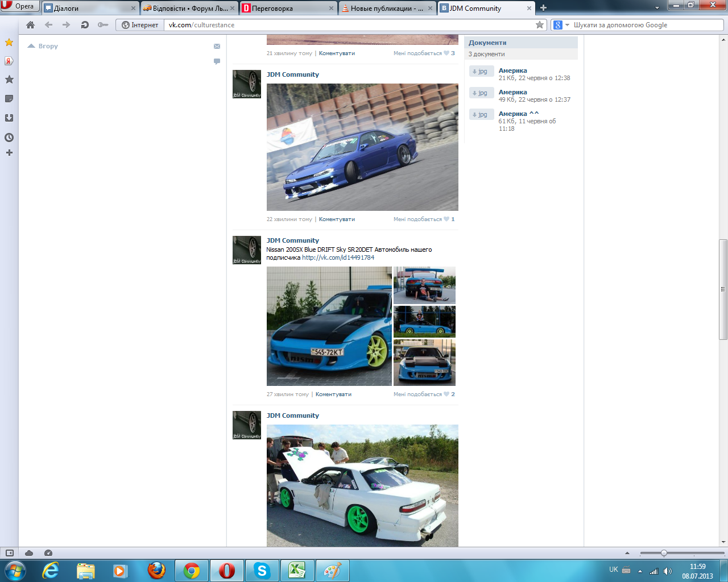Screen dimensions: 728x582
Task: Open Excel from the taskbar
Action: click(297, 570)
